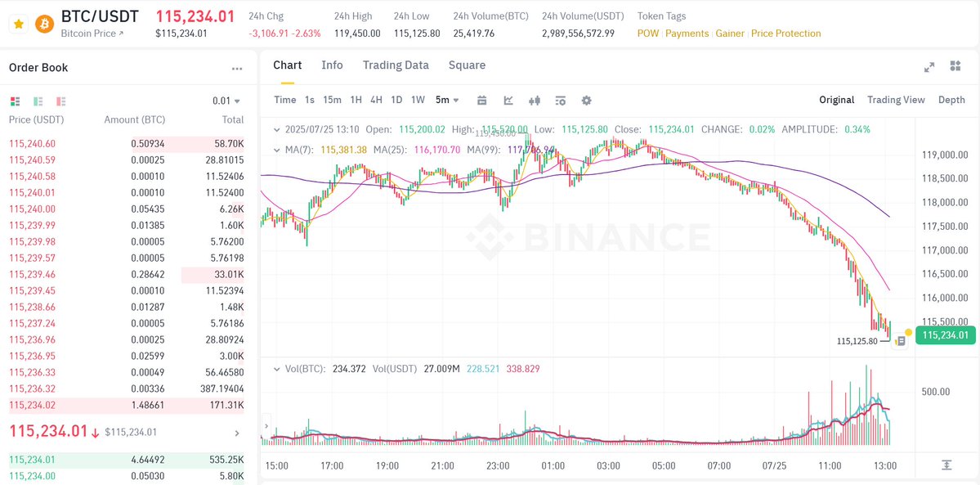Collapse the MA indicator legend row
Screen dimensions: 980x485
pos(278,150)
